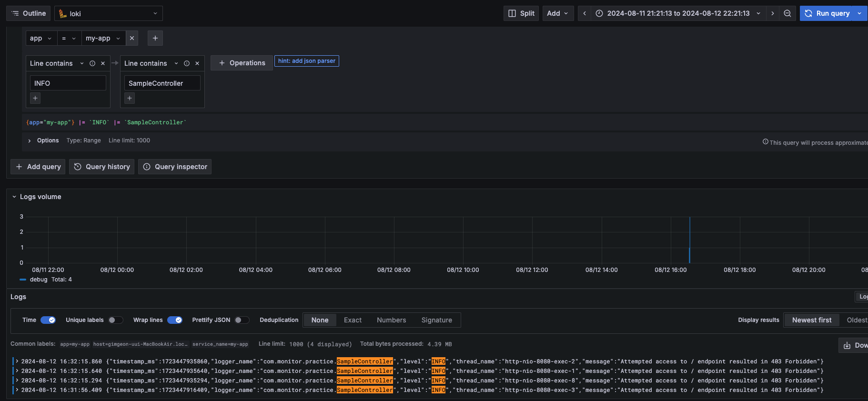This screenshot has width=868, height=401.
Task: Zoom out the time range
Action: point(787,13)
